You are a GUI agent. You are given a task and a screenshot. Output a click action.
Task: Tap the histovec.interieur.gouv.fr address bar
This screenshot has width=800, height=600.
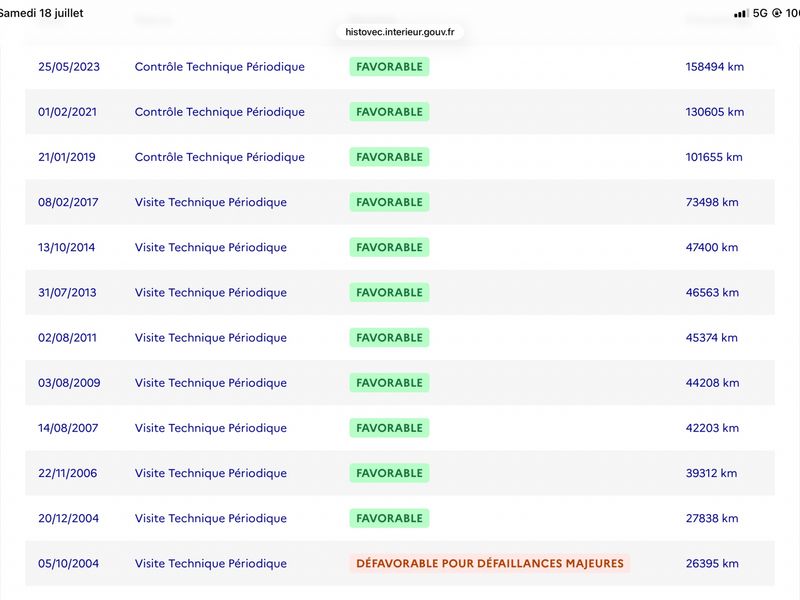[399, 32]
